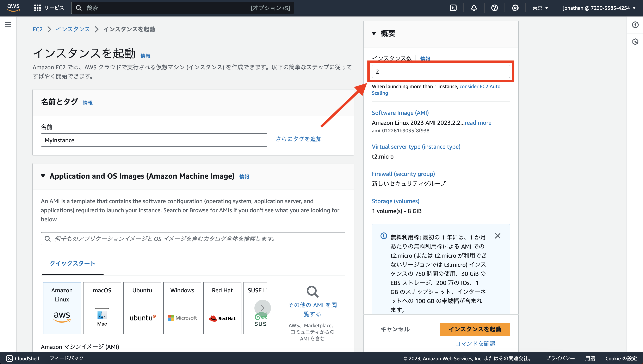Collapse the 概要 summary section
The width and height of the screenshot is (643, 364).
pyautogui.click(x=374, y=33)
